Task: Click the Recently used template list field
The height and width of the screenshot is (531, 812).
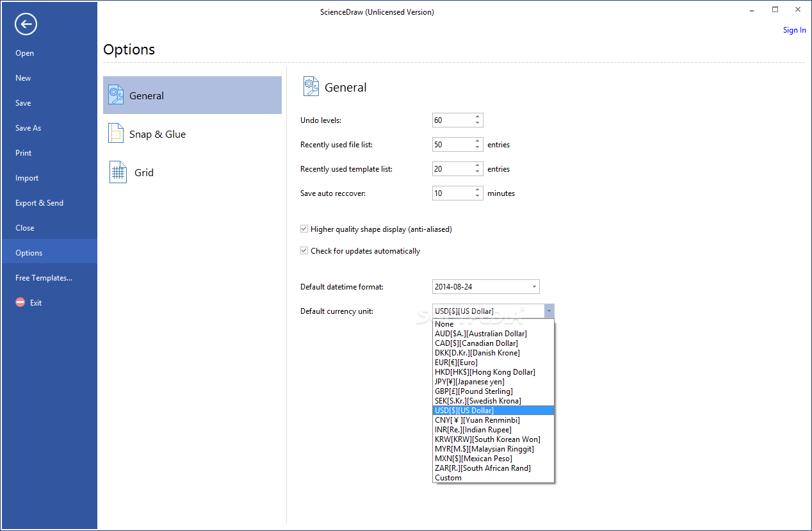Action: [x=453, y=168]
